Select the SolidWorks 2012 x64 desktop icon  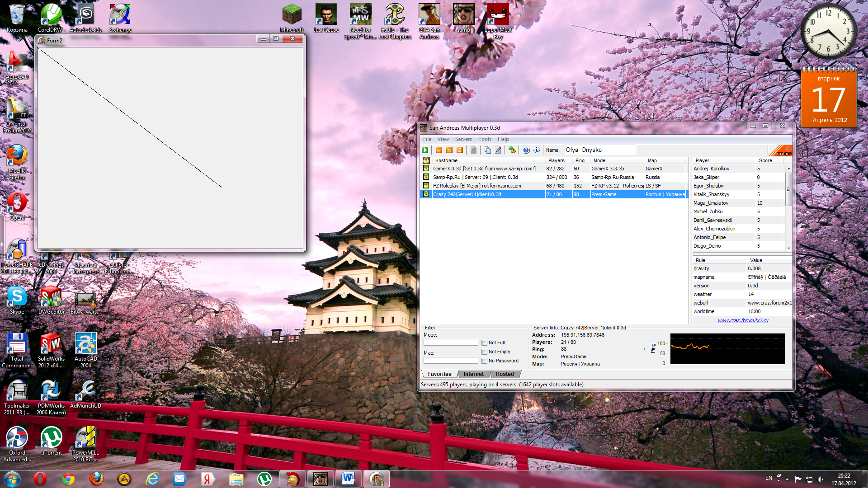click(x=51, y=351)
